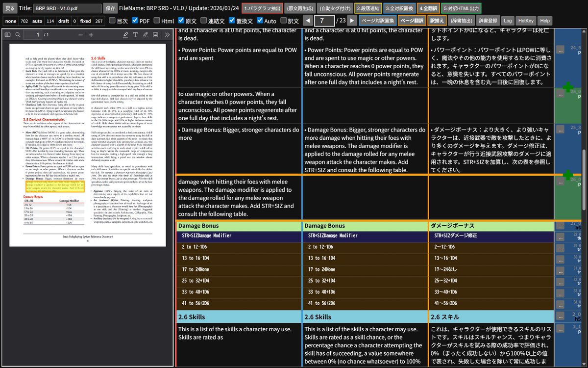588x368 pixels.
Task: Open the Log panel
Action: 508,21
